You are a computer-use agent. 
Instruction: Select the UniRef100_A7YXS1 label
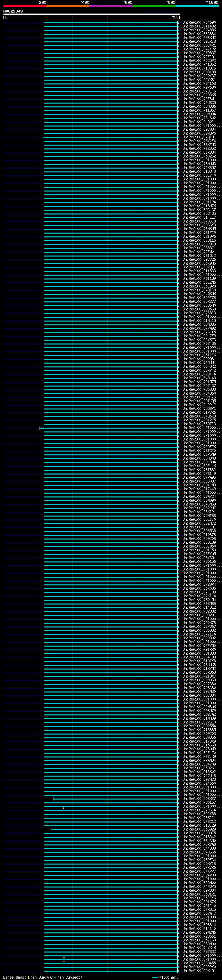click(x=199, y=80)
